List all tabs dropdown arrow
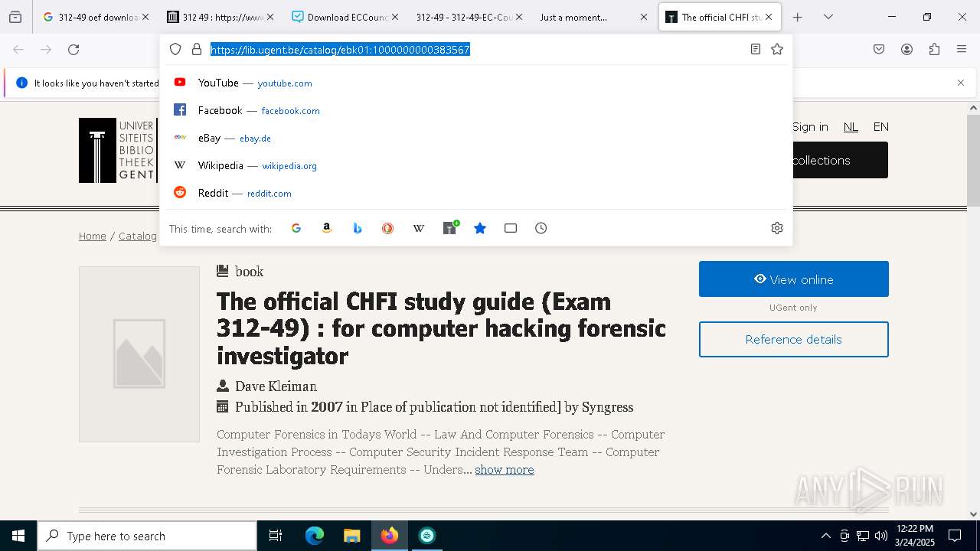This screenshot has width=980, height=551. [828, 17]
